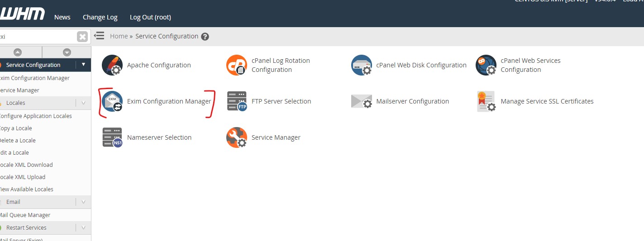This screenshot has height=241, width=644.
Task: Click FTP Server Selection text link
Action: (x=281, y=101)
